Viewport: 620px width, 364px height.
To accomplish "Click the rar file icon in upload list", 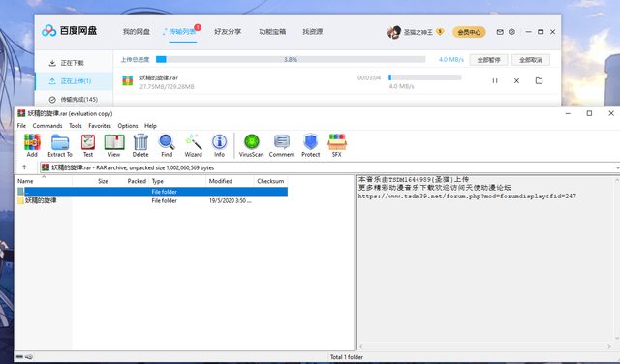I will click(127, 80).
